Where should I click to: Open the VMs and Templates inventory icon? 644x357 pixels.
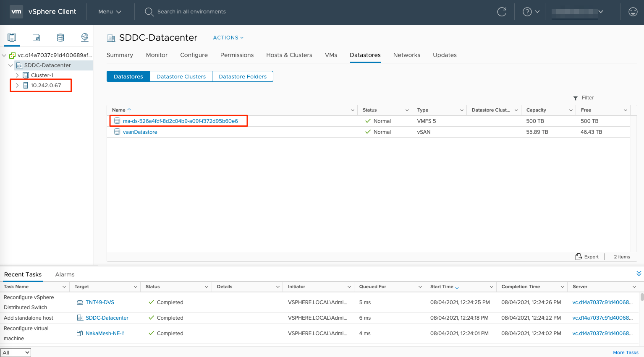(36, 38)
